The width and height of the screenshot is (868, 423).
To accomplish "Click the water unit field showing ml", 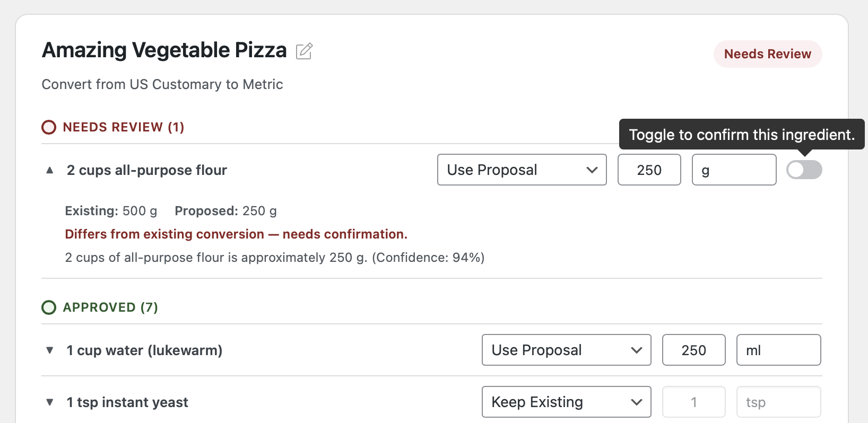I will 778,350.
